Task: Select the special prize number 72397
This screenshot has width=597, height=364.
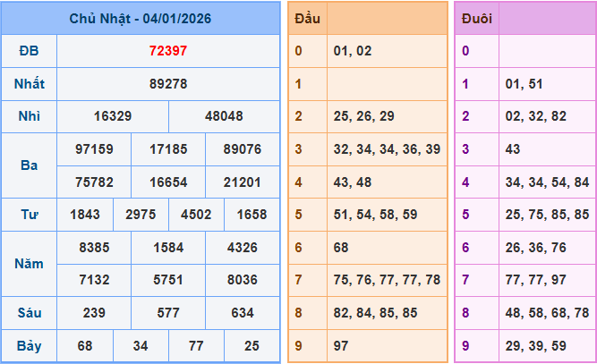Action: (x=167, y=51)
